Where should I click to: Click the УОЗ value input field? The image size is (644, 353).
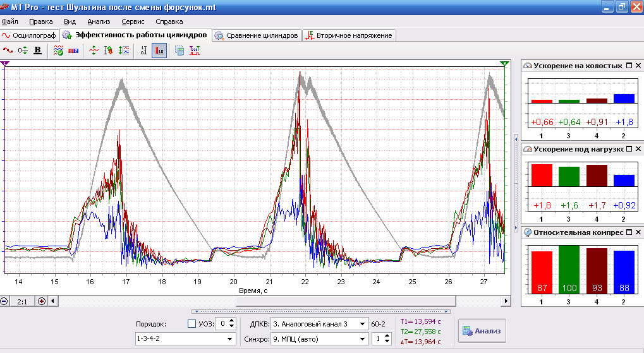coord(222,324)
